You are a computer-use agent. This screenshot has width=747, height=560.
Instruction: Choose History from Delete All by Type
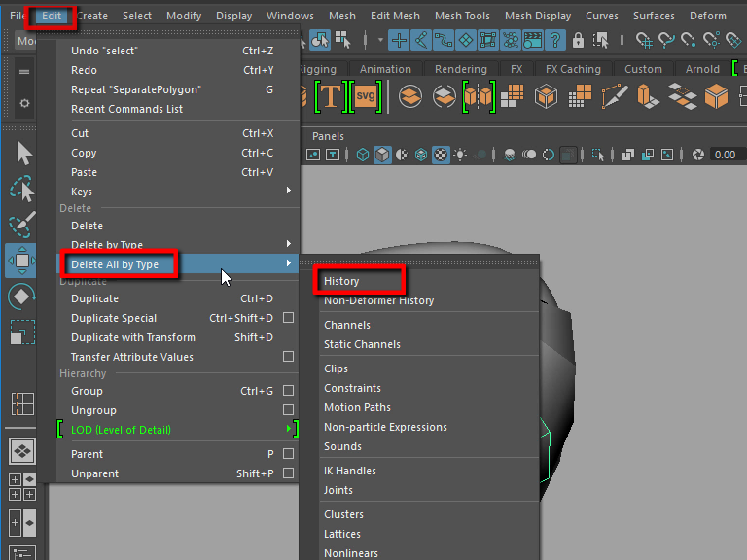(x=341, y=281)
